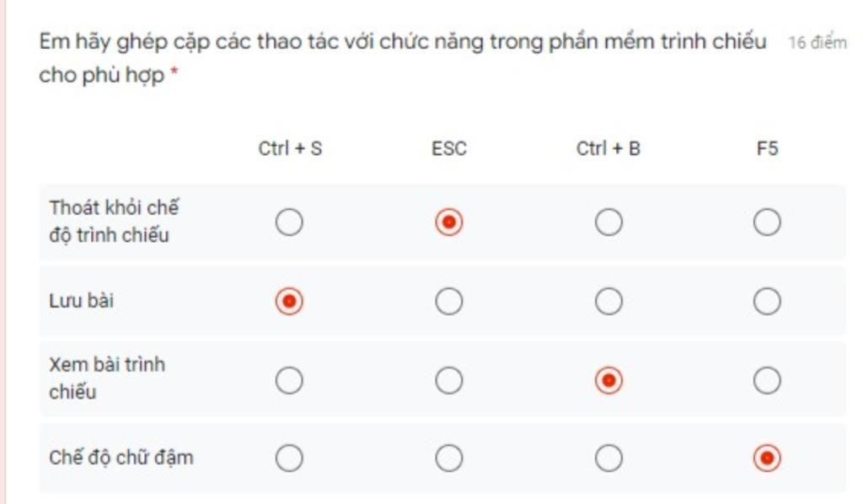863x504 pixels.
Task: Click the Ctrl + S column header
Action: click(x=290, y=149)
